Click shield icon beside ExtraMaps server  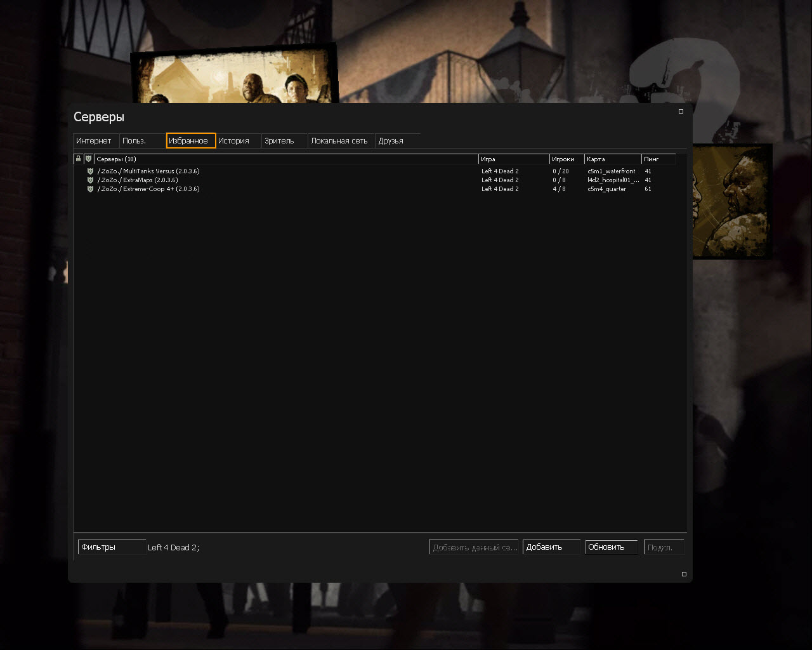point(90,180)
